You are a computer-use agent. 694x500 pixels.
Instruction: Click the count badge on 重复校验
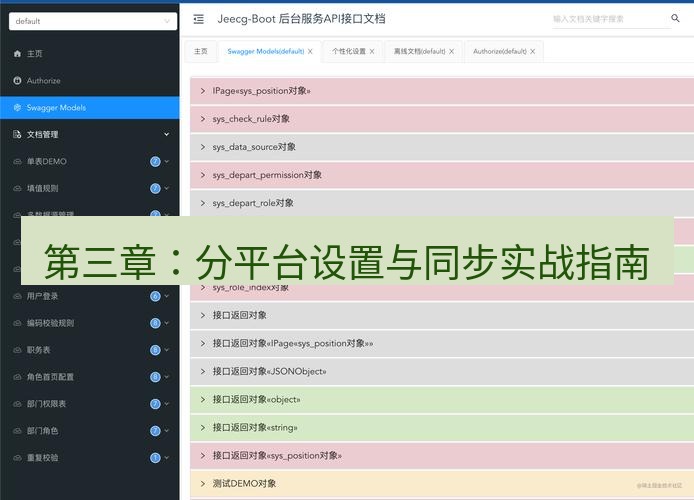tap(155, 458)
